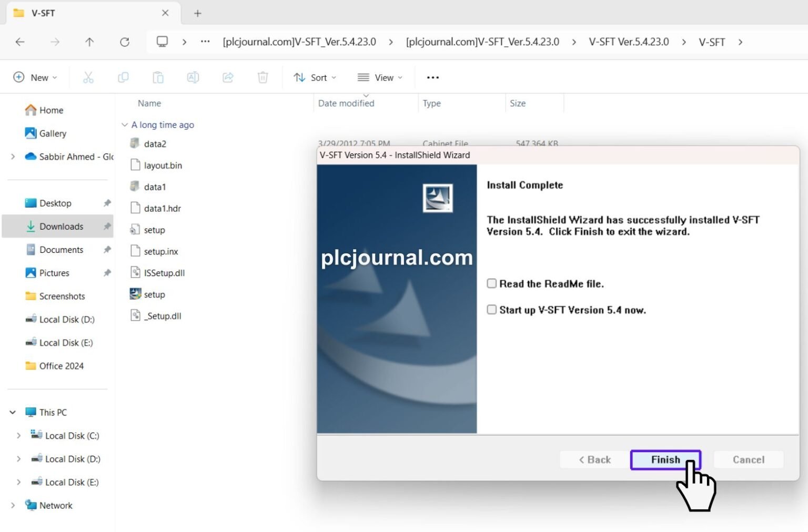Screen dimensions: 808x532
Task: Click the Date modified column header
Action: point(346,104)
